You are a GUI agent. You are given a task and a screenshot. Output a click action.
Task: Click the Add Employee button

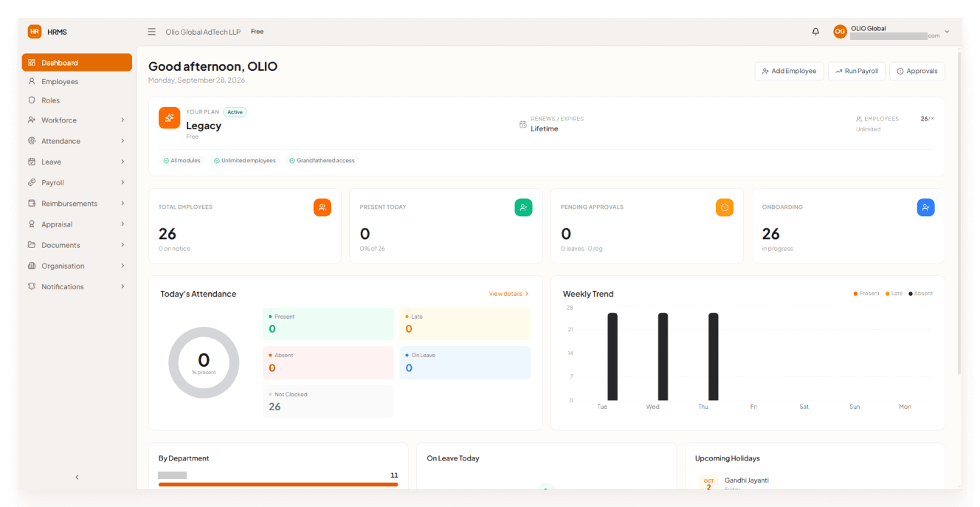(x=789, y=71)
